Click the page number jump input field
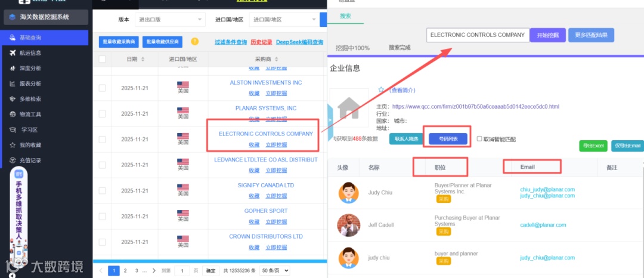The image size is (644, 278). click(x=182, y=271)
